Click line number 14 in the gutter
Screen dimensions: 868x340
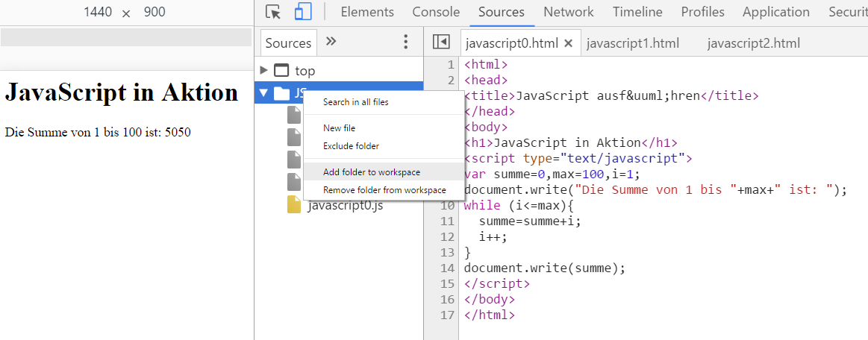(447, 268)
